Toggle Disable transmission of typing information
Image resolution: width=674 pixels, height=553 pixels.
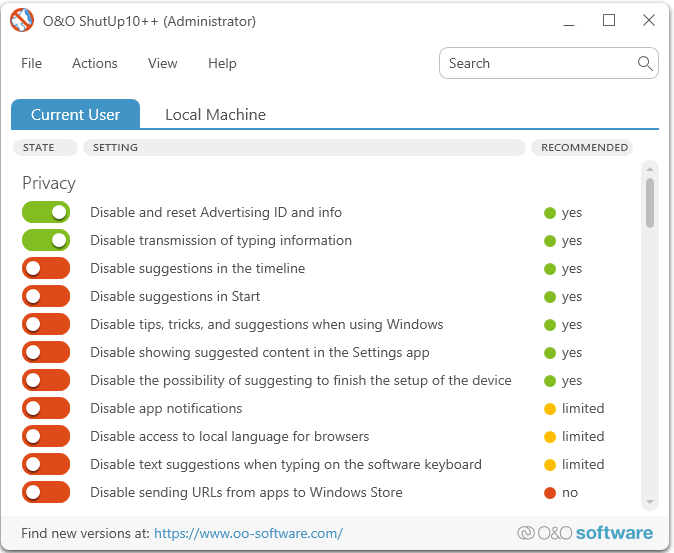(x=46, y=240)
